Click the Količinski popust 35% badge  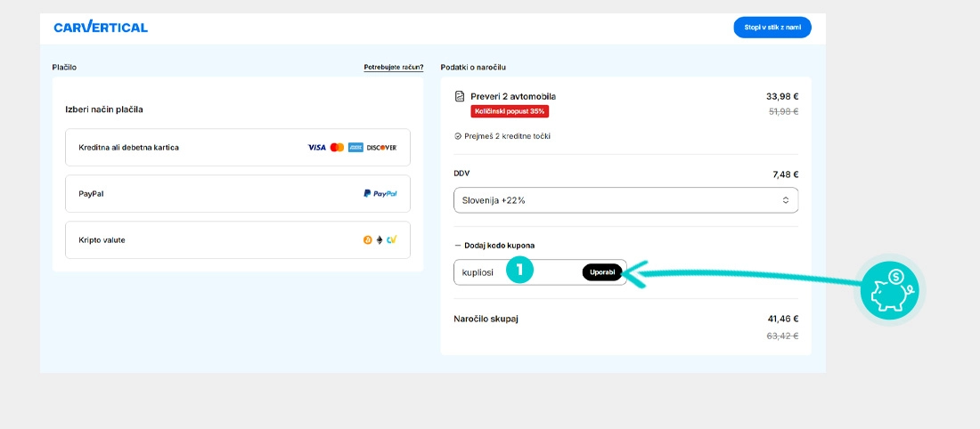click(x=510, y=111)
